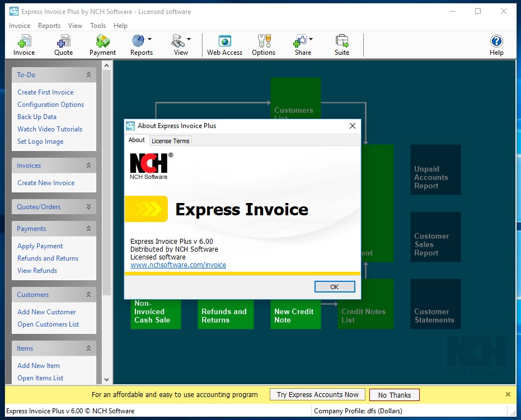The height and width of the screenshot is (420, 521).
Task: Open the www.nchsoftware.com/invoice link
Action: tap(178, 265)
